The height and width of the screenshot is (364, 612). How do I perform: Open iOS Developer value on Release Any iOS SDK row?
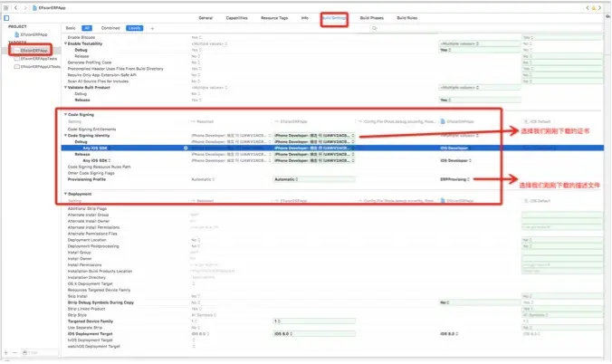click(x=456, y=160)
